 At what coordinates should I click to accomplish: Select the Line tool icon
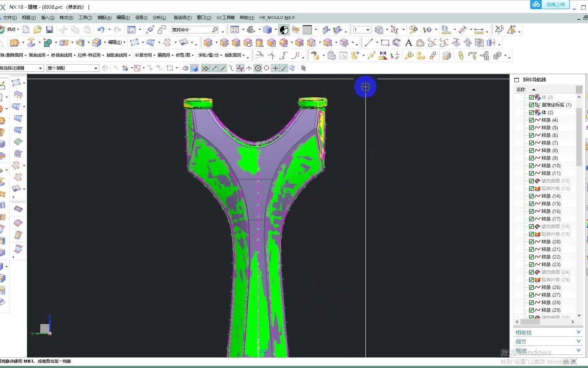pyautogui.click(x=368, y=43)
